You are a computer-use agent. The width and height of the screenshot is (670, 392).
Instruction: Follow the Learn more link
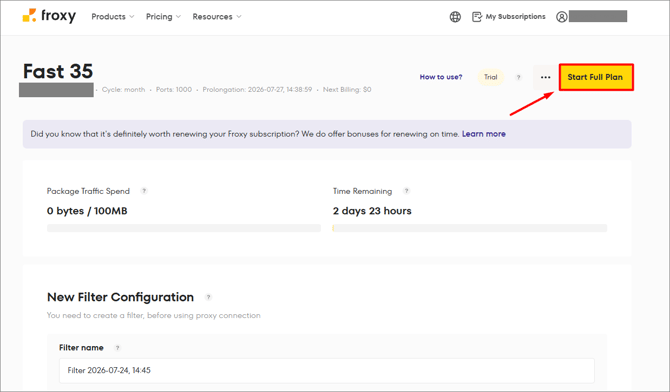(483, 134)
